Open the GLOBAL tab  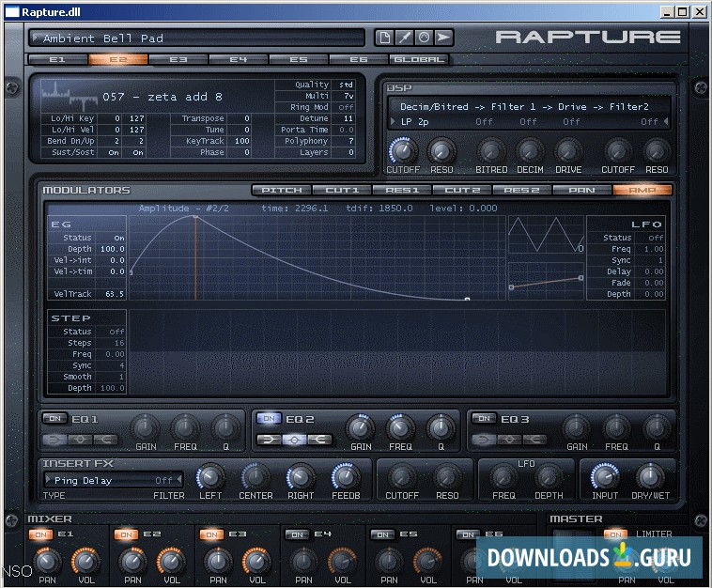tap(419, 59)
